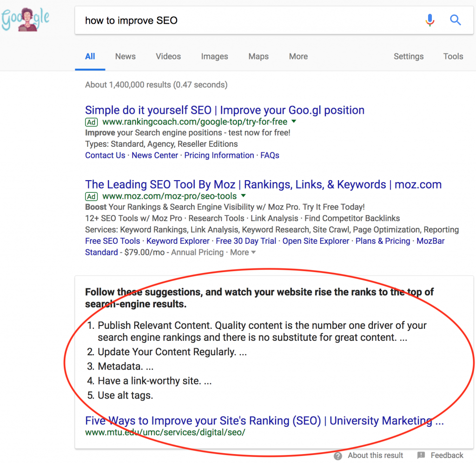
Task: Open the Settings menu
Action: [408, 56]
